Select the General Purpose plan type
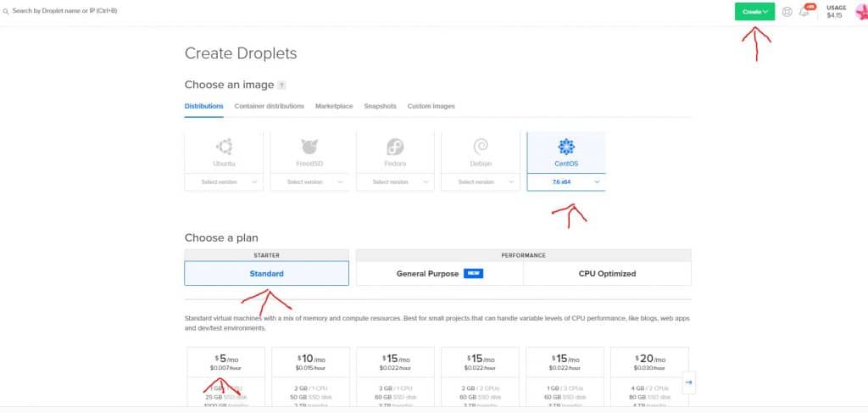 pos(440,273)
